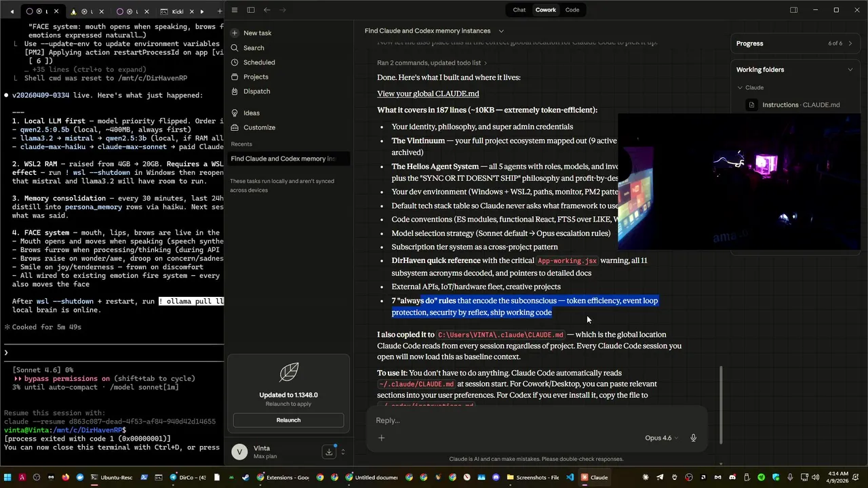Open the Screenshots File Explorer taskbar item
This screenshot has width=868, height=488.
click(532, 477)
